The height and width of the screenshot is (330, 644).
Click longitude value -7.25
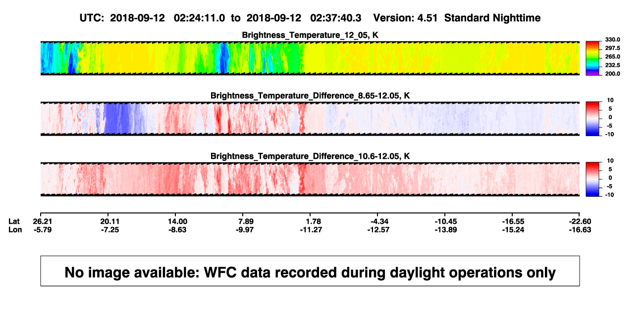click(110, 230)
